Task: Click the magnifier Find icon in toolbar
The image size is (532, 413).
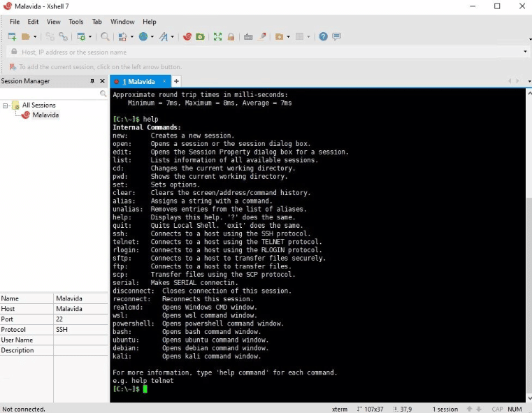Action: (105, 36)
